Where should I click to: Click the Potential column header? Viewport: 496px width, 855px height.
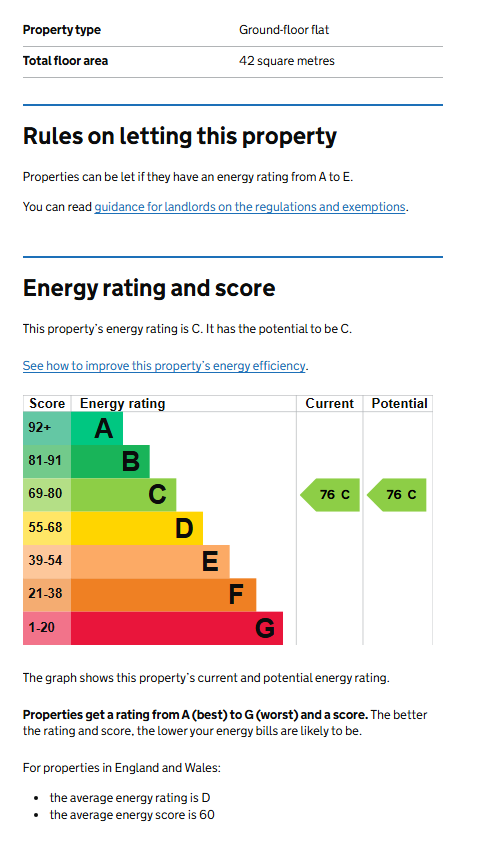tap(399, 404)
